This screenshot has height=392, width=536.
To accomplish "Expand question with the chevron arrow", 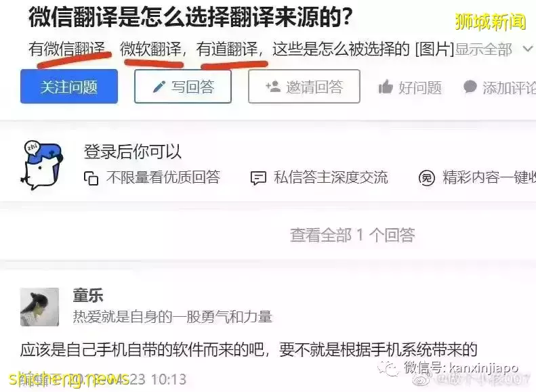I will click(528, 49).
